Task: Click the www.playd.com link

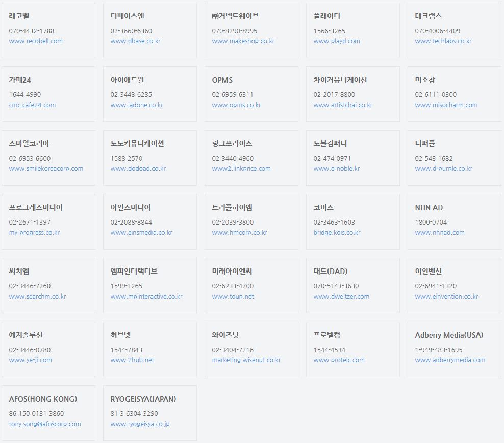Action: pos(337,41)
